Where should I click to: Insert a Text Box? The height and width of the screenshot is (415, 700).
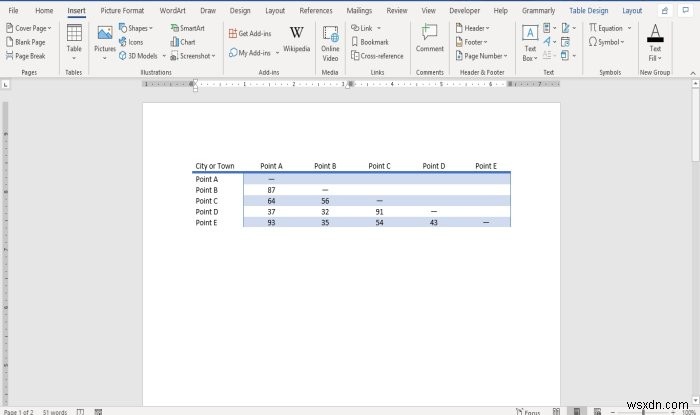click(x=530, y=42)
